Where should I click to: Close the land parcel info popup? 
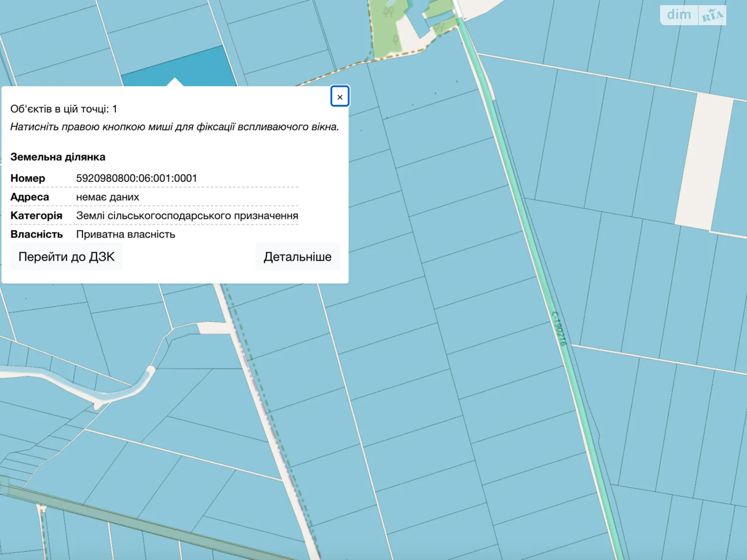tap(340, 97)
